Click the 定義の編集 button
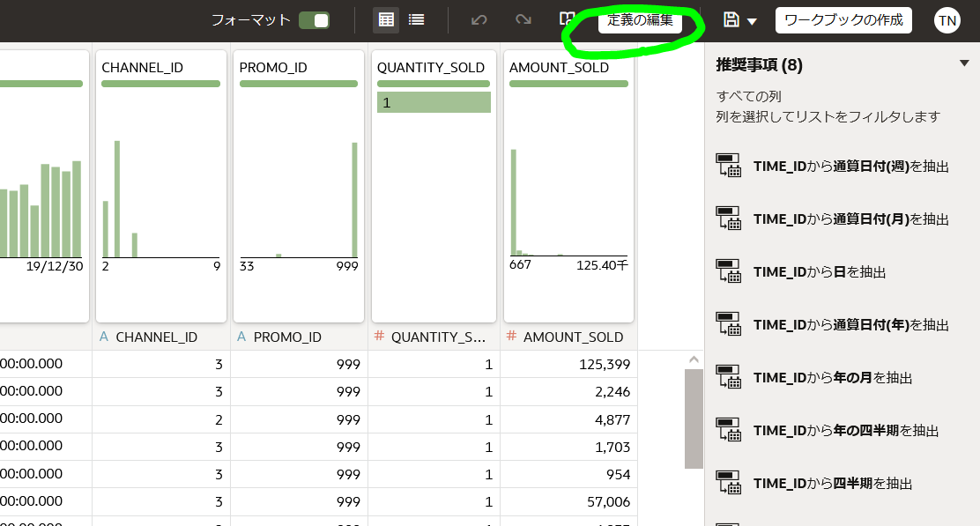 point(640,20)
